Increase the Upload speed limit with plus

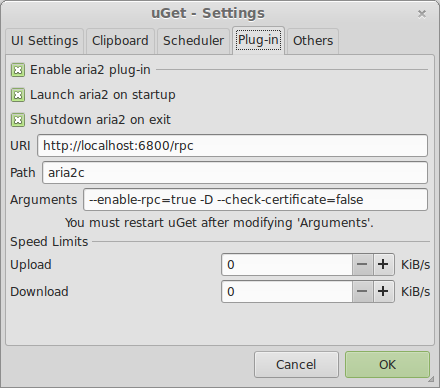click(x=383, y=265)
